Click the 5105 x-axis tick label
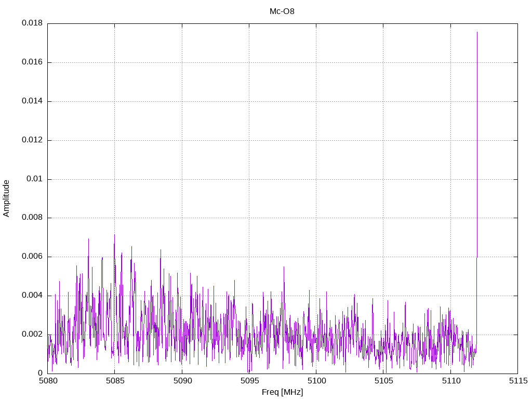Image resolution: width=532 pixels, height=399 pixels. 383,381
